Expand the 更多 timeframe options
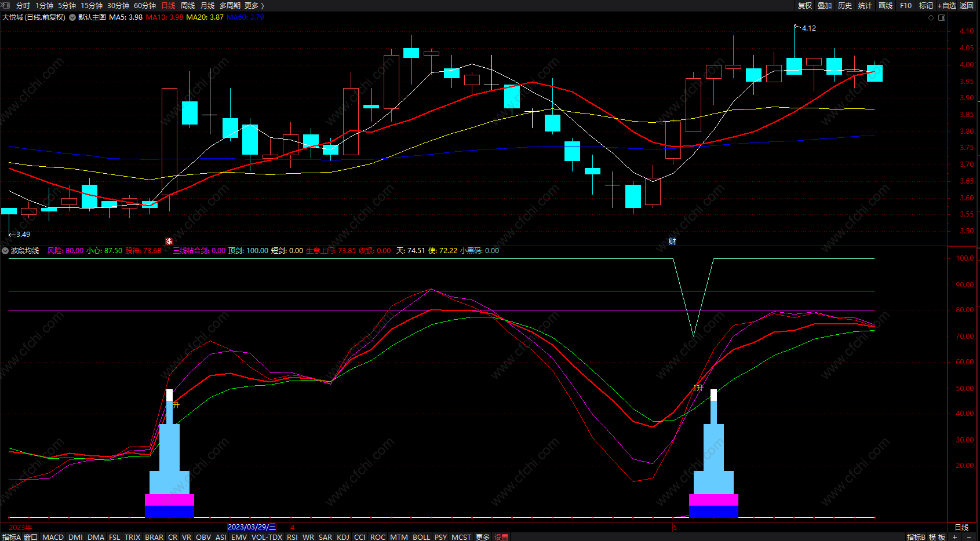980x541 pixels. coord(254,5)
